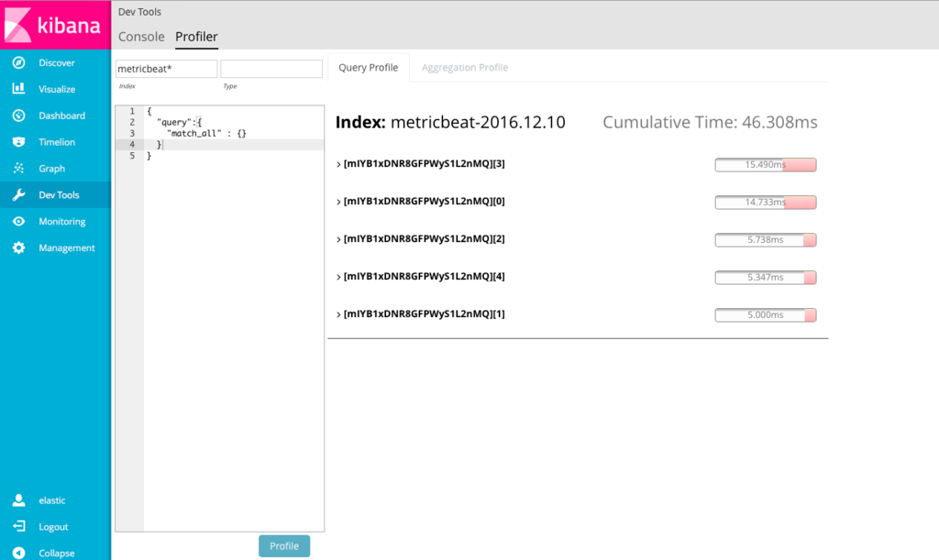This screenshot has width=939, height=560.
Task: Open Monitoring via its eye icon
Action: pyautogui.click(x=18, y=222)
